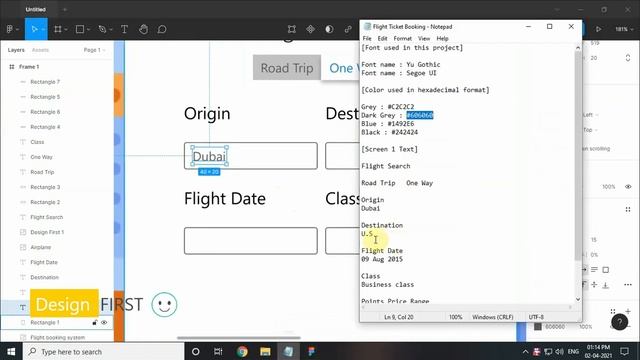Click the Edit object toolbar icon
Screen dimensions: 640x360
click(291, 29)
